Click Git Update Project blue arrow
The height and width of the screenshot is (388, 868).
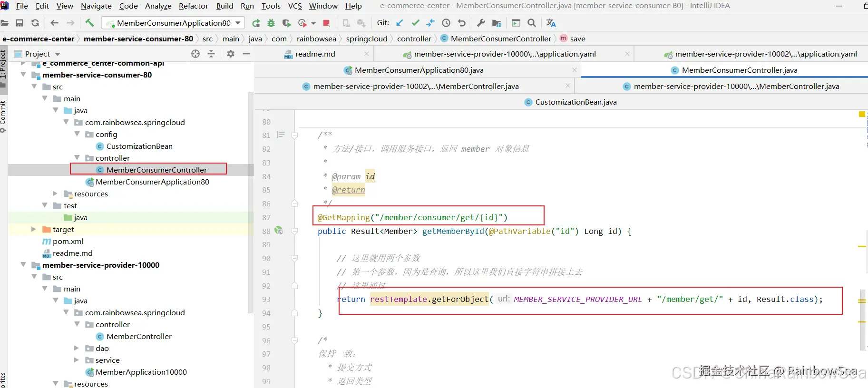coord(400,23)
